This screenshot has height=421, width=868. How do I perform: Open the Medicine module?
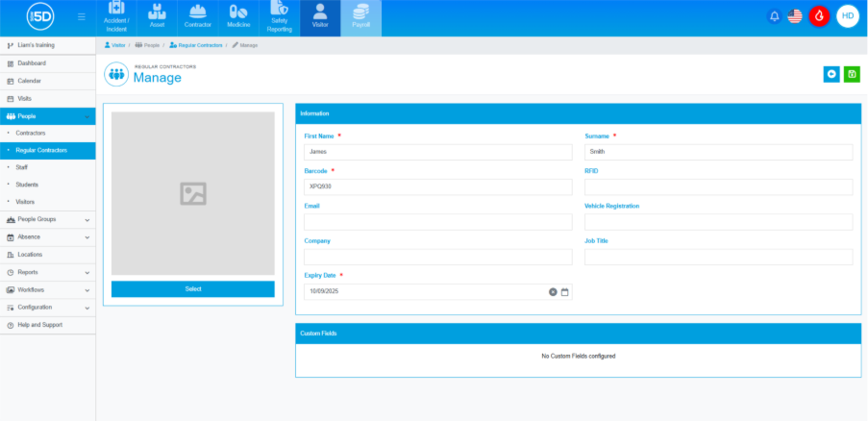(238, 18)
